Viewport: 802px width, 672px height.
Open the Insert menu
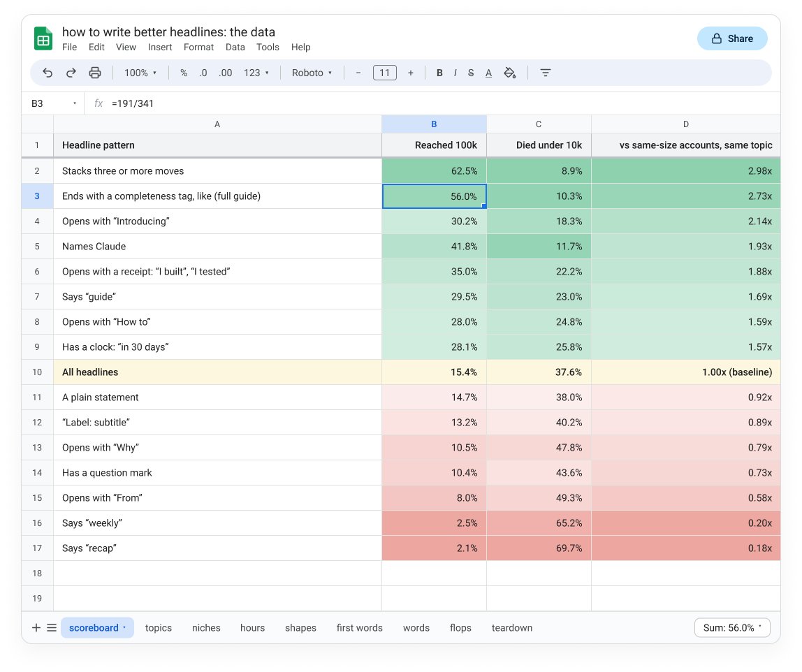click(160, 47)
